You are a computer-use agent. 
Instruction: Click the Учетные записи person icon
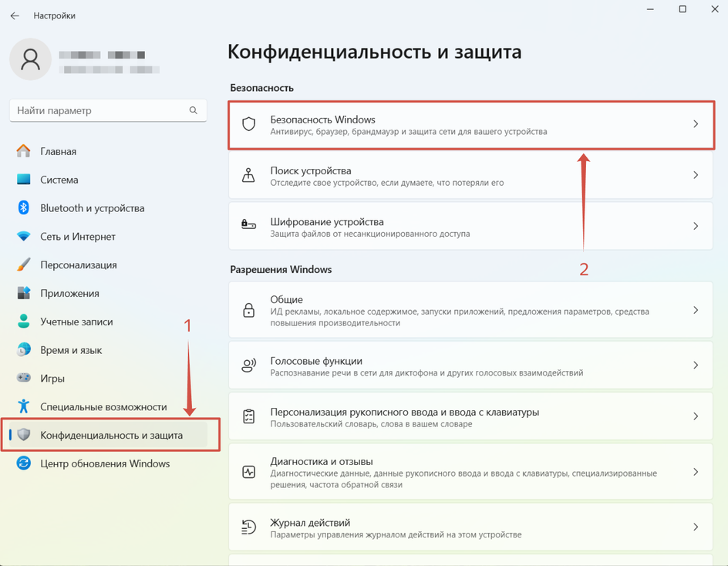click(x=23, y=322)
